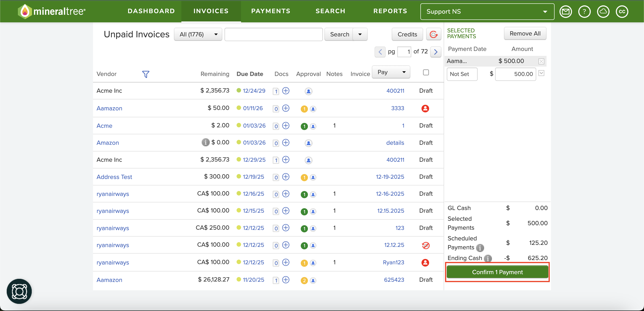
Task: Confirm 1 Payment
Action: (497, 272)
